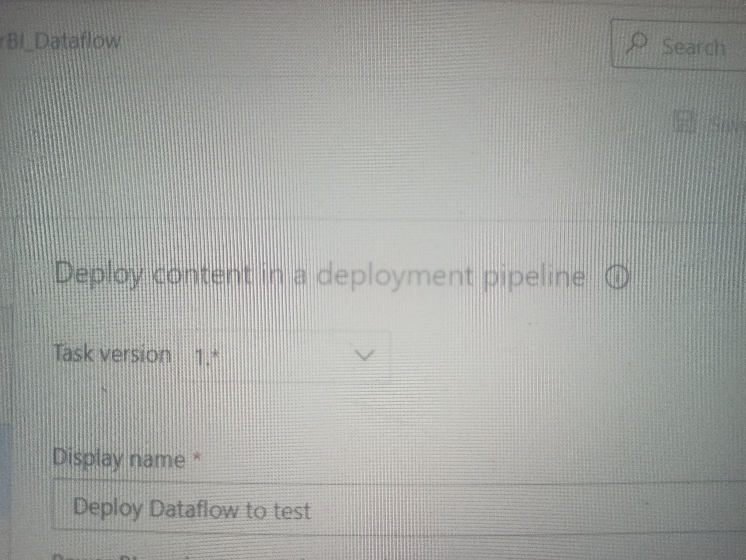
Task: Open the Task version 1.* combo box
Action: click(284, 356)
